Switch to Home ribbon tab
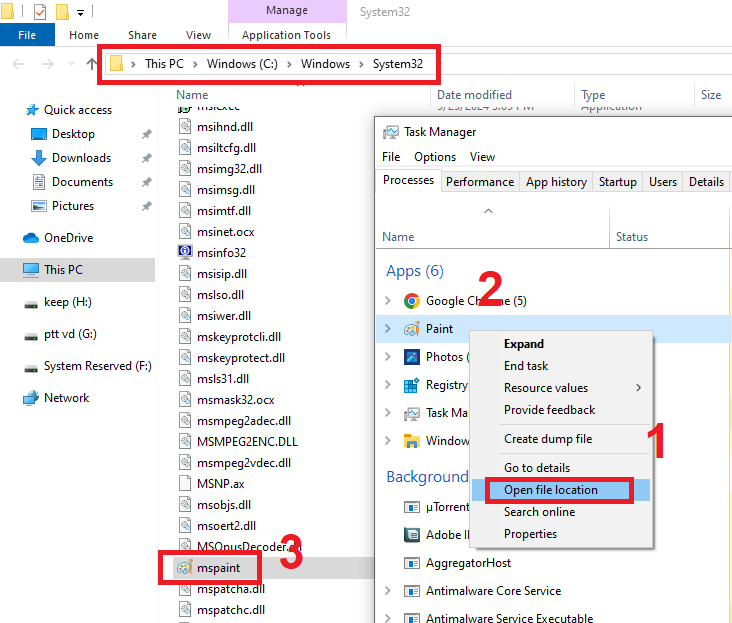Image resolution: width=732 pixels, height=623 pixels. click(x=84, y=35)
